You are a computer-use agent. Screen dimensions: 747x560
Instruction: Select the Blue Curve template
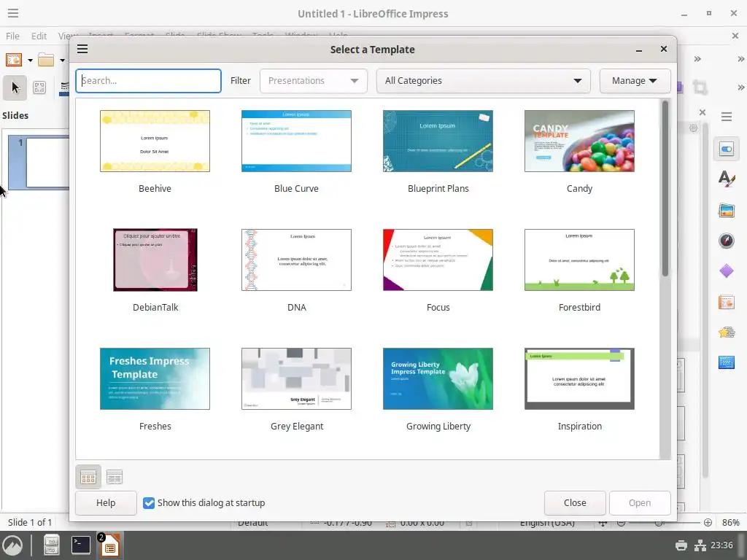click(x=296, y=152)
